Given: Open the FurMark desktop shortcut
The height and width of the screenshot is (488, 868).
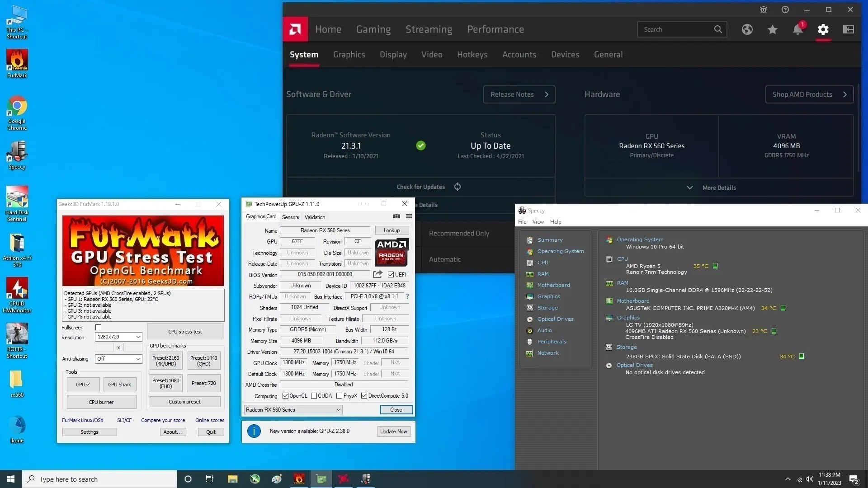Looking at the screenshot, I should pos(17,64).
